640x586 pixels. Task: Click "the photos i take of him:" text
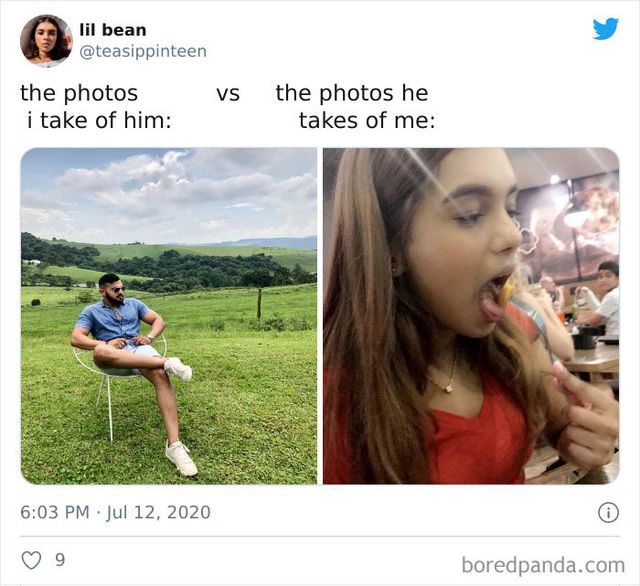tap(95, 107)
